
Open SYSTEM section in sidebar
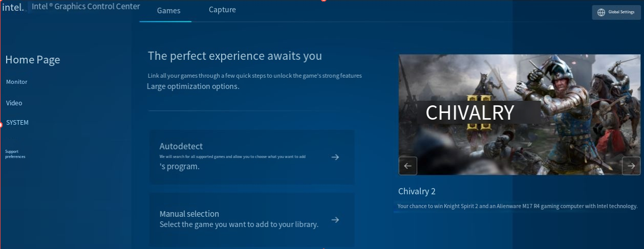coord(17,123)
